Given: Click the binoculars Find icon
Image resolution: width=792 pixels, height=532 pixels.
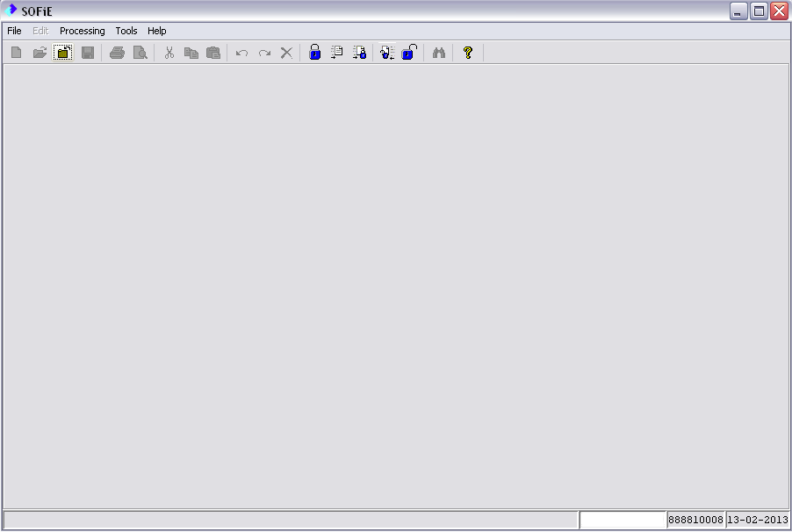Looking at the screenshot, I should pos(438,53).
